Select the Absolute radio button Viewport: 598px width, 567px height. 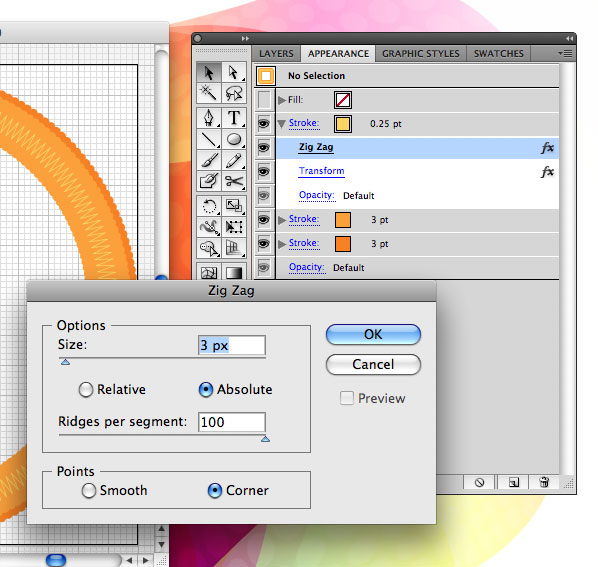point(206,390)
